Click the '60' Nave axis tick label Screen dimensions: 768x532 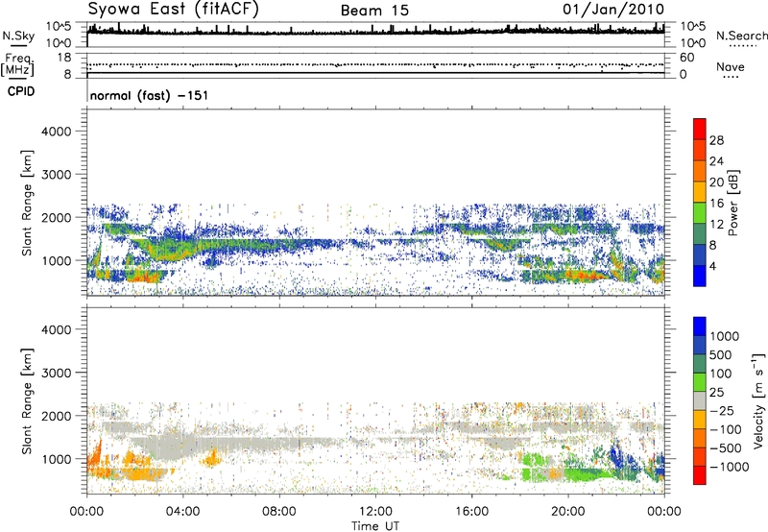coord(686,58)
